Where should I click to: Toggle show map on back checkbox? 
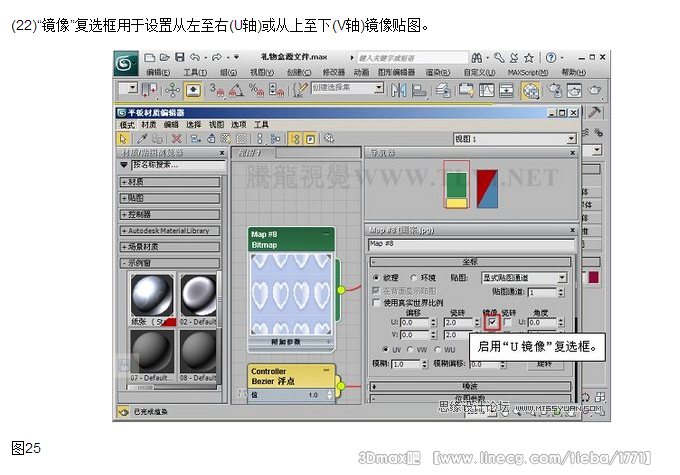(x=376, y=290)
